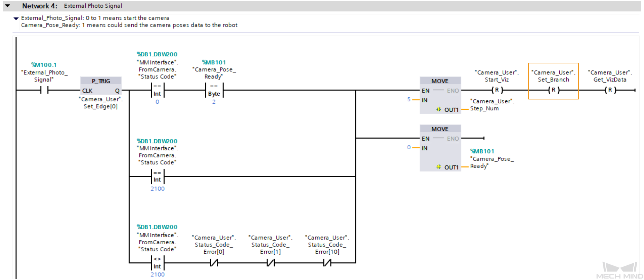
Task: Click the IN value 0 of the lower MOVE
Action: (x=409, y=147)
